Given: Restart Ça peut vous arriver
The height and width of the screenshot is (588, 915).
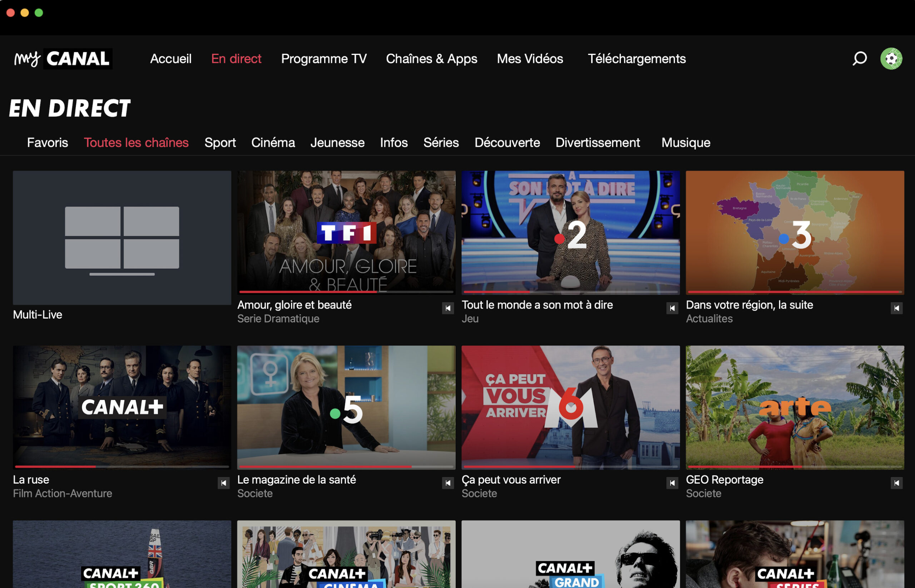Looking at the screenshot, I should click(x=672, y=483).
